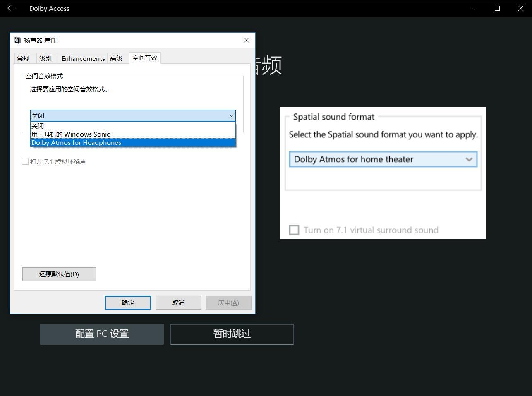Switch to the 常规 tab
The width and height of the screenshot is (532, 396).
click(x=24, y=58)
